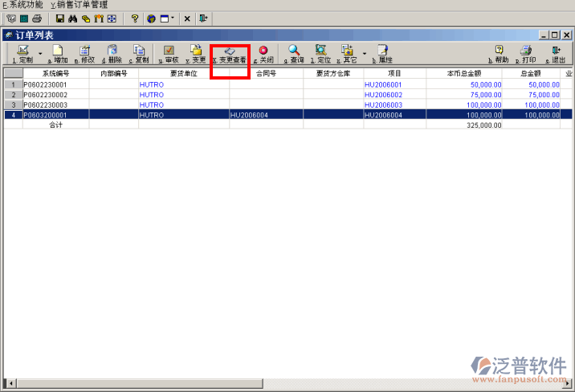The width and height of the screenshot is (575, 392).
Task: Expand the dropdown arrow next to 定制
Action: pos(40,54)
